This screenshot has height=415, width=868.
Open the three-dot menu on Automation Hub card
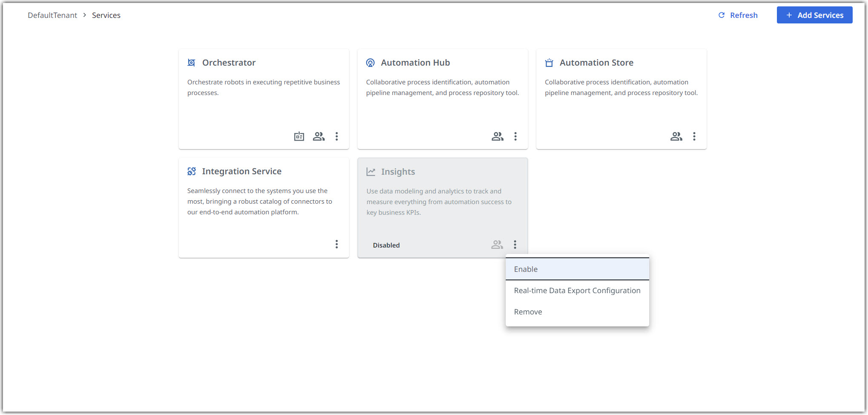coord(516,136)
